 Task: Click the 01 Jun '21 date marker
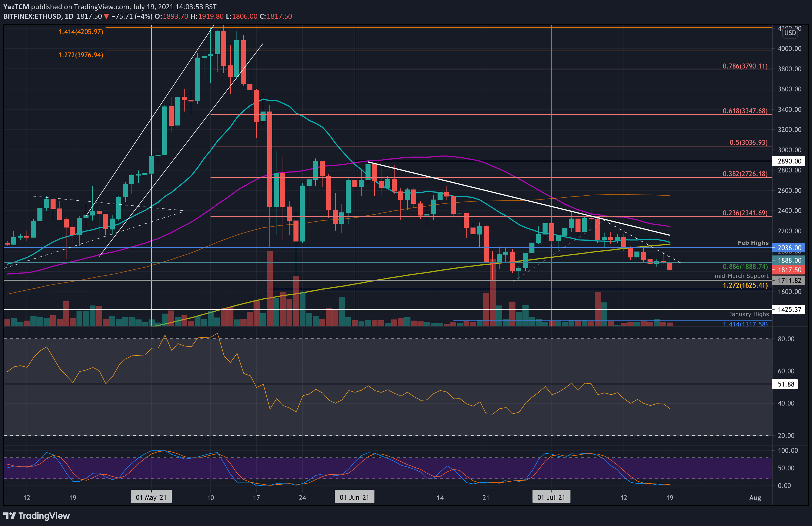pos(355,497)
